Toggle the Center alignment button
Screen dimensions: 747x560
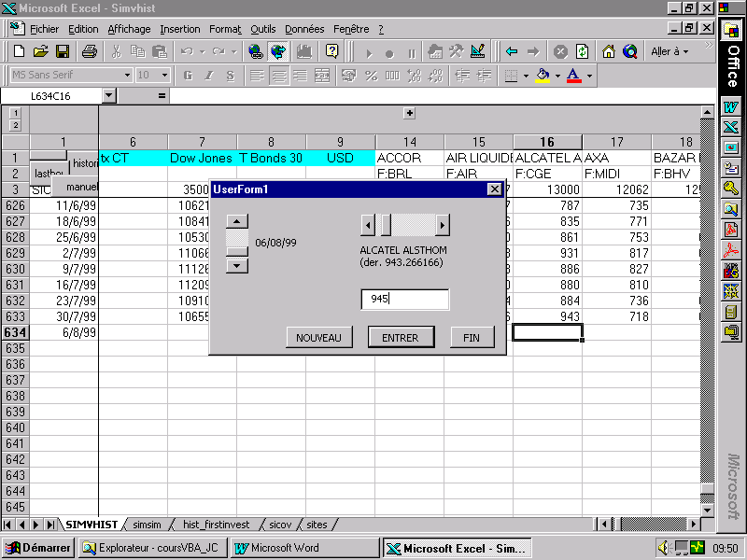point(279,76)
